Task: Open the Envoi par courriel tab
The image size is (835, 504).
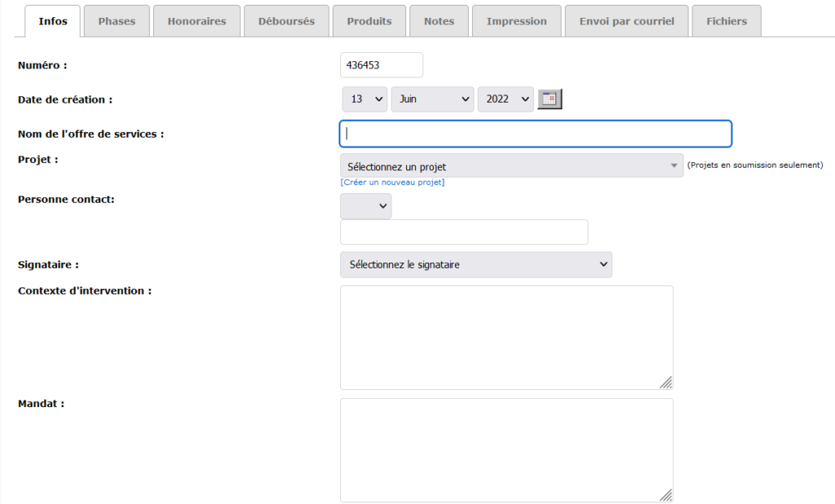Action: point(626,21)
